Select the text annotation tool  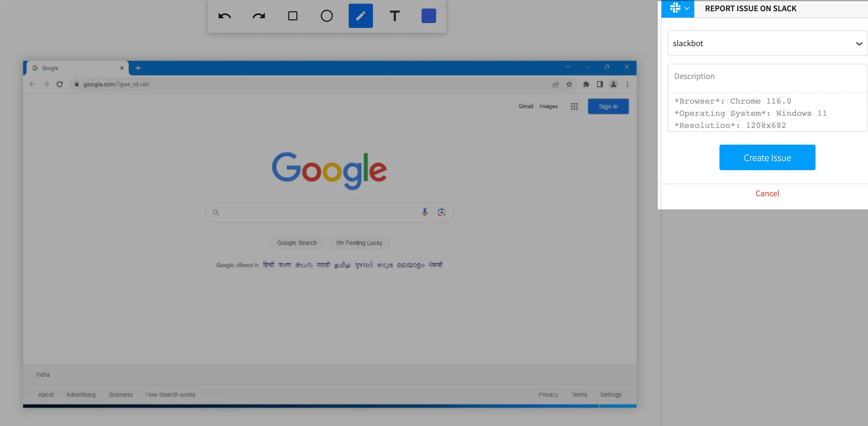tap(395, 16)
